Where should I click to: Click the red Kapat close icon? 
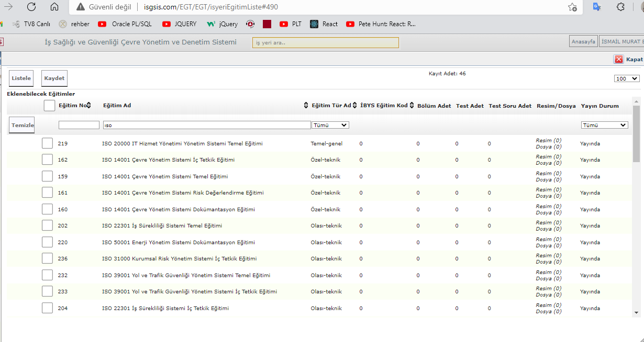tap(618, 59)
